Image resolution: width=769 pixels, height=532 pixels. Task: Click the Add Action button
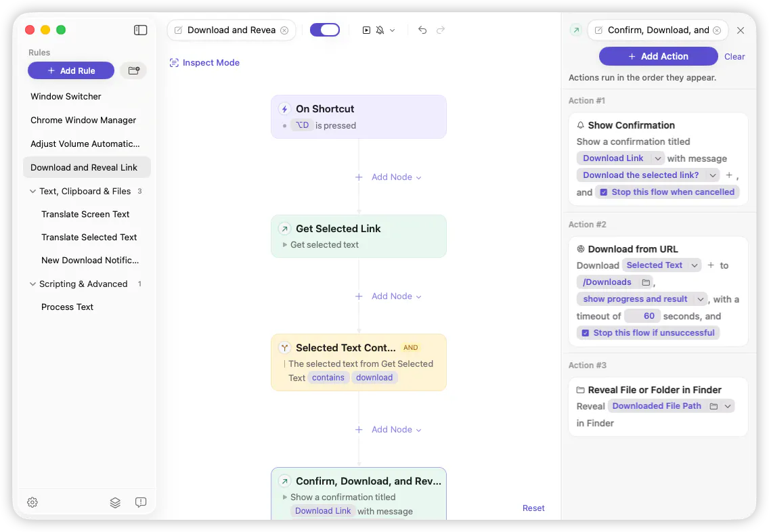pyautogui.click(x=658, y=56)
